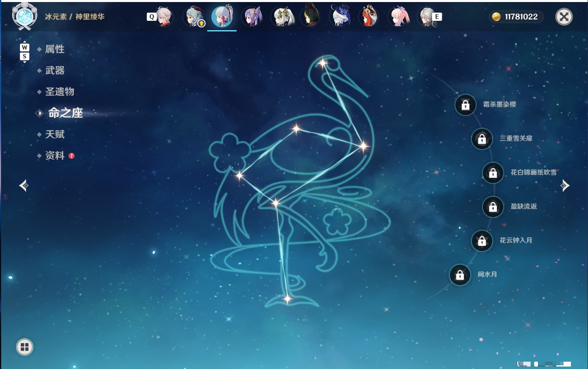Open the 圣遗物 artifacts menu
The width and height of the screenshot is (588, 369).
click(x=59, y=92)
